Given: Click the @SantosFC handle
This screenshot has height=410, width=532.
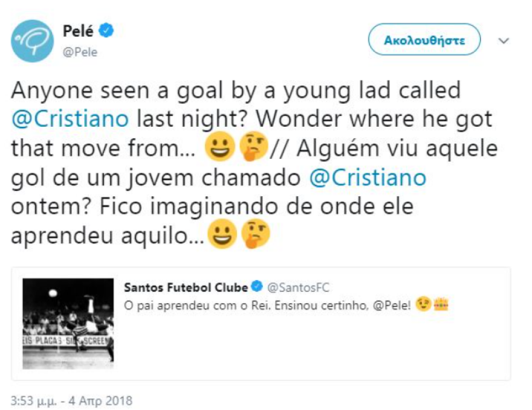Looking at the screenshot, I should click(299, 287).
